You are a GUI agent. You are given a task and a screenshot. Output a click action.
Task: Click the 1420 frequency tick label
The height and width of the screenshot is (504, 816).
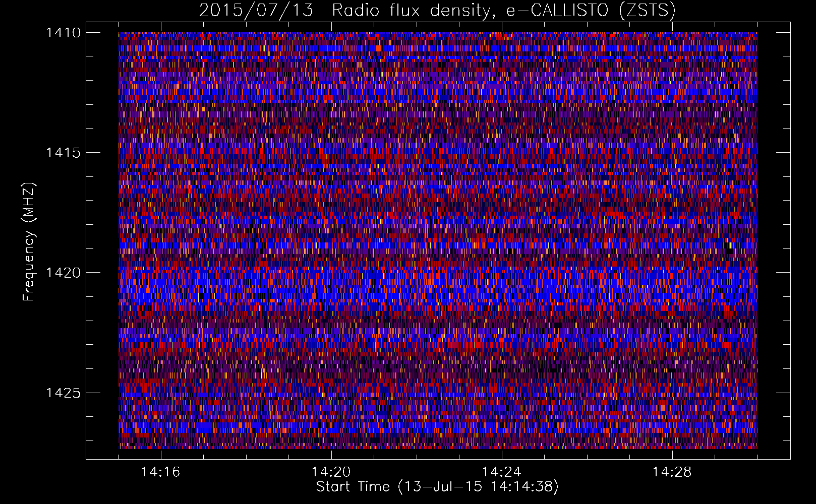tap(63, 273)
